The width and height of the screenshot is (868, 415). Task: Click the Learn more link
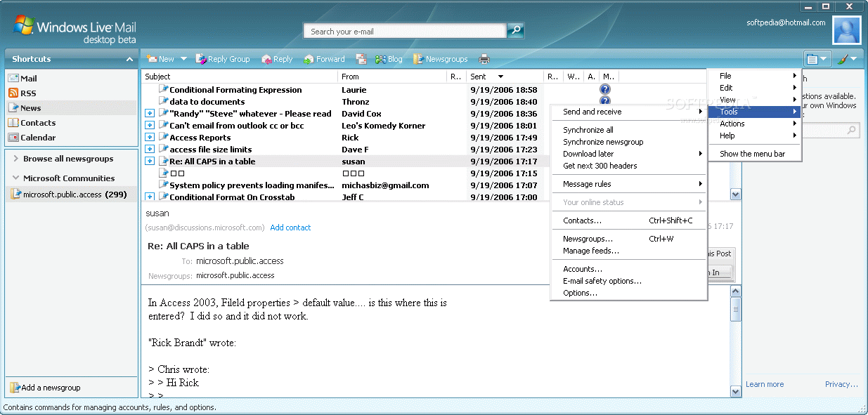(x=765, y=384)
